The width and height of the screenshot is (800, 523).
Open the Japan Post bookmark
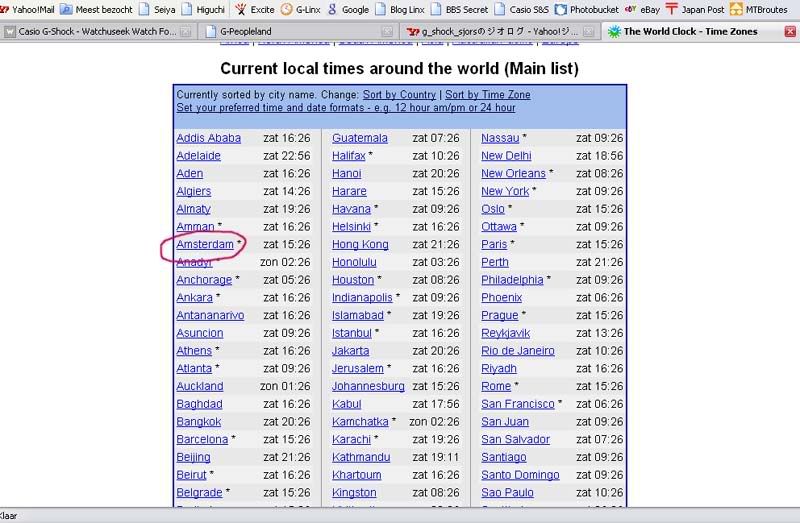[x=694, y=9]
